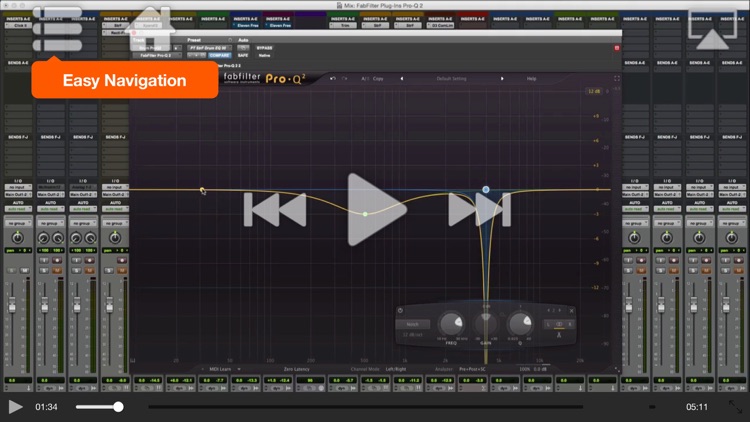The width and height of the screenshot is (750, 422).
Task: Start AirPlay screen mirroring
Action: 712,29
